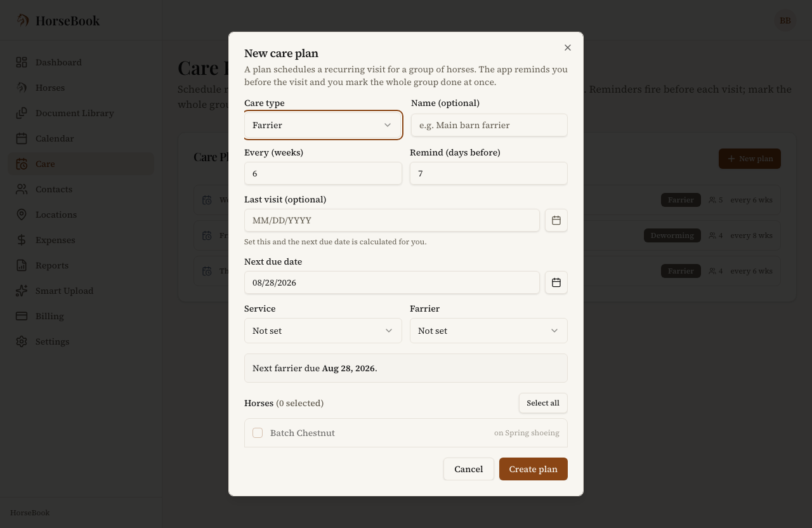Click the Deworming badge in plans list
812x528 pixels.
[672, 235]
